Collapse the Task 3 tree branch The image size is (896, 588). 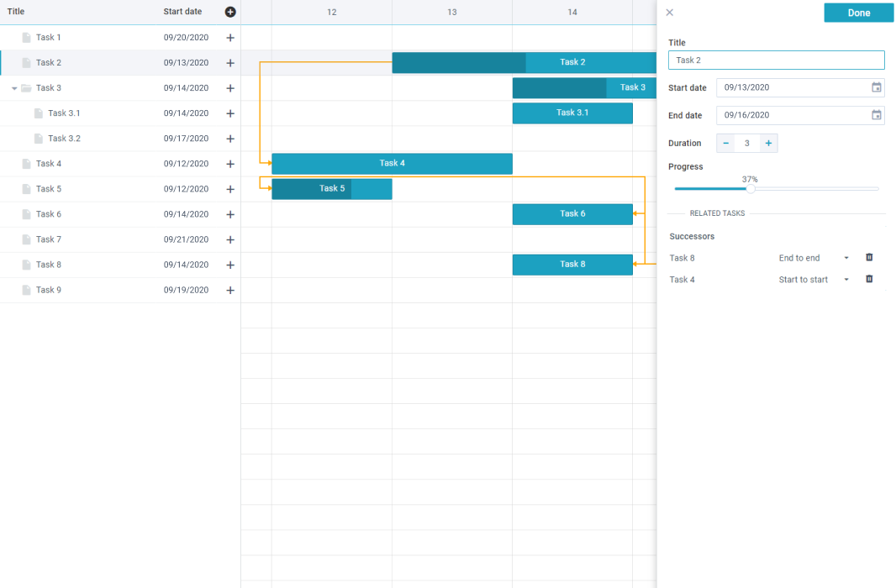click(14, 88)
